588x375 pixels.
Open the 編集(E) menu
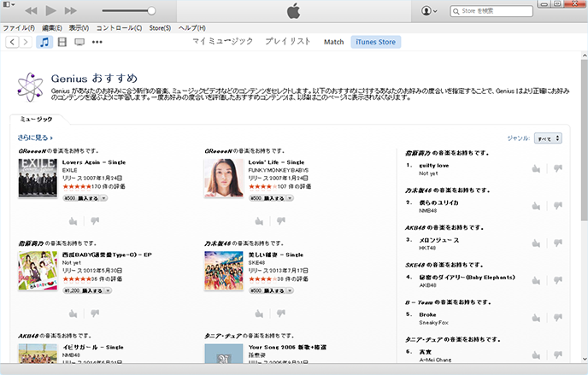(52, 28)
